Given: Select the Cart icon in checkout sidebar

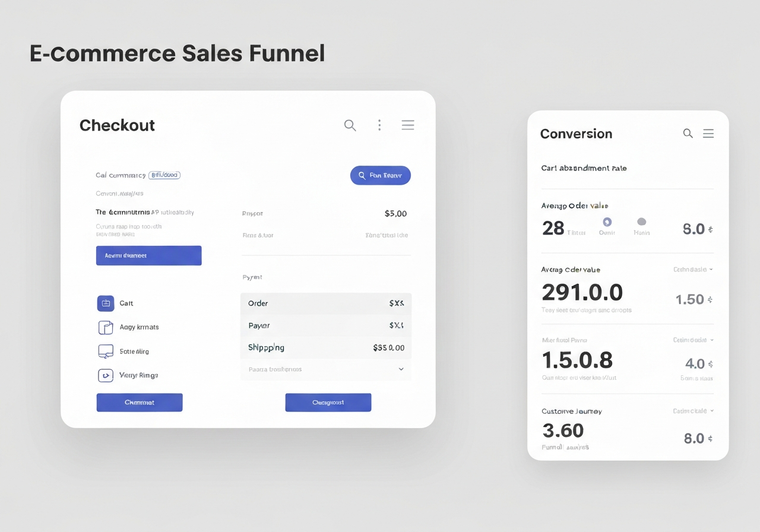Looking at the screenshot, I should coord(105,303).
